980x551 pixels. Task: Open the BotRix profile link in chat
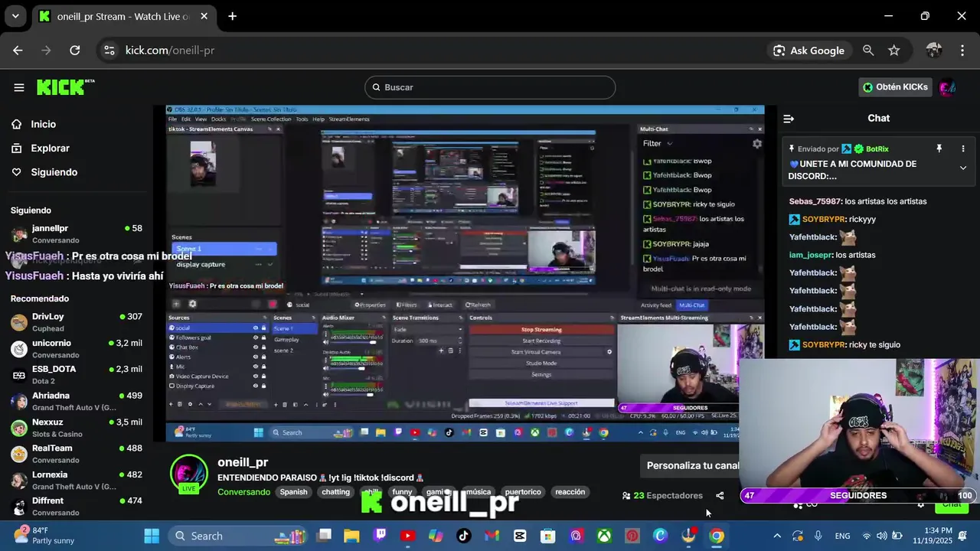877,149
